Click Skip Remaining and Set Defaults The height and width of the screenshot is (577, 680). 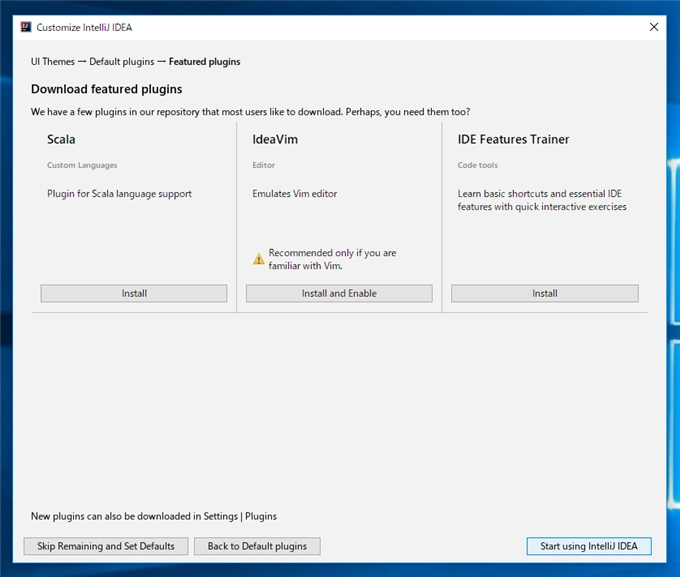106,546
